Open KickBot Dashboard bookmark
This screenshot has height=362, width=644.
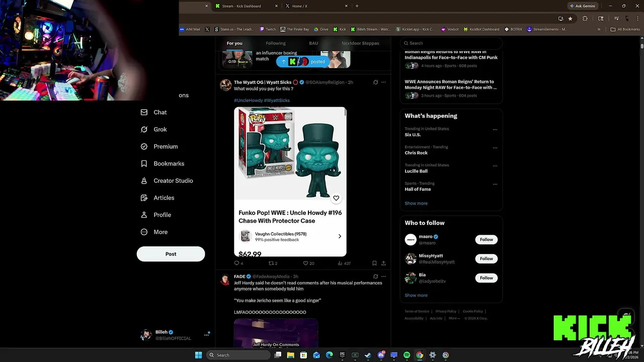click(x=481, y=29)
